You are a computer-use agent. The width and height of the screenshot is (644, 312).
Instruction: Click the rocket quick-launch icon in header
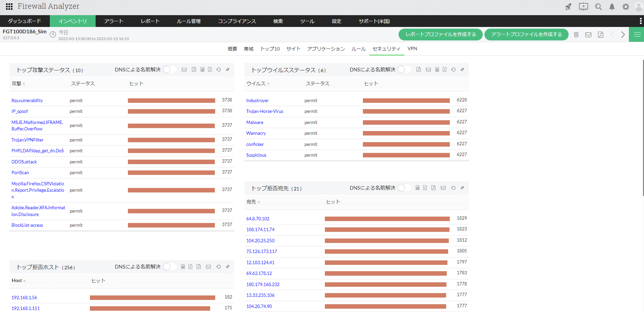click(568, 7)
